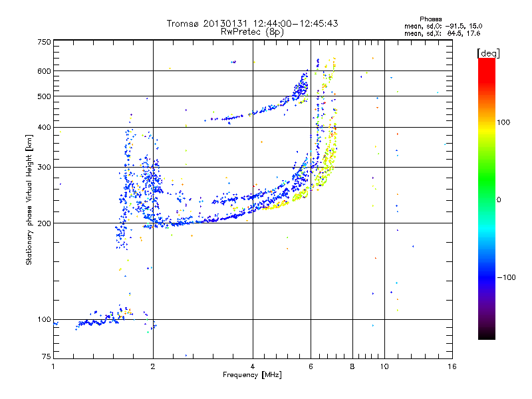Click the y-axis tick label "750"
532x399 pixels.
point(44,42)
